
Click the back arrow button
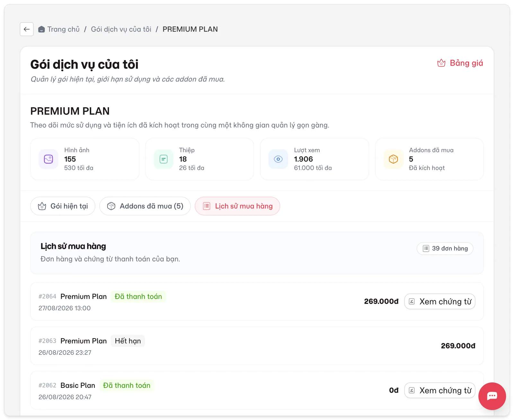coord(27,29)
